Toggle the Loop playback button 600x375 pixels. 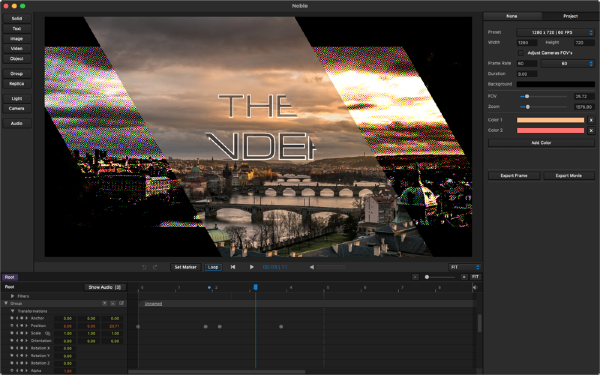coord(213,267)
